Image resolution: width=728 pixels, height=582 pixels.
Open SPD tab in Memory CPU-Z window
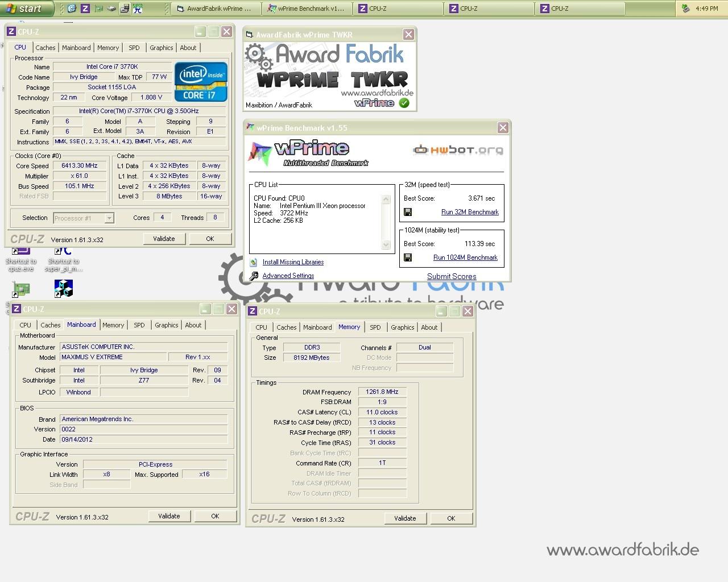pyautogui.click(x=375, y=327)
